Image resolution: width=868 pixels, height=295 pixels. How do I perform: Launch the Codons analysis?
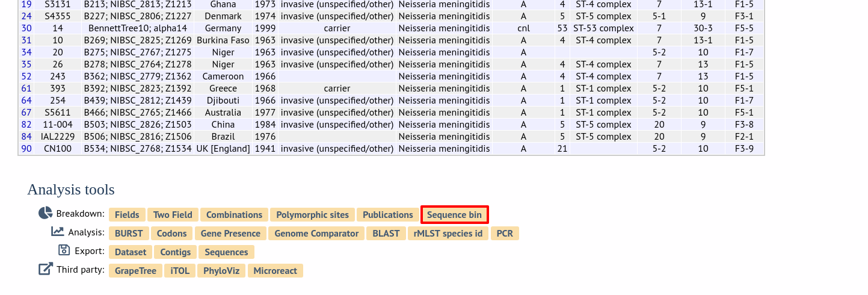click(172, 234)
